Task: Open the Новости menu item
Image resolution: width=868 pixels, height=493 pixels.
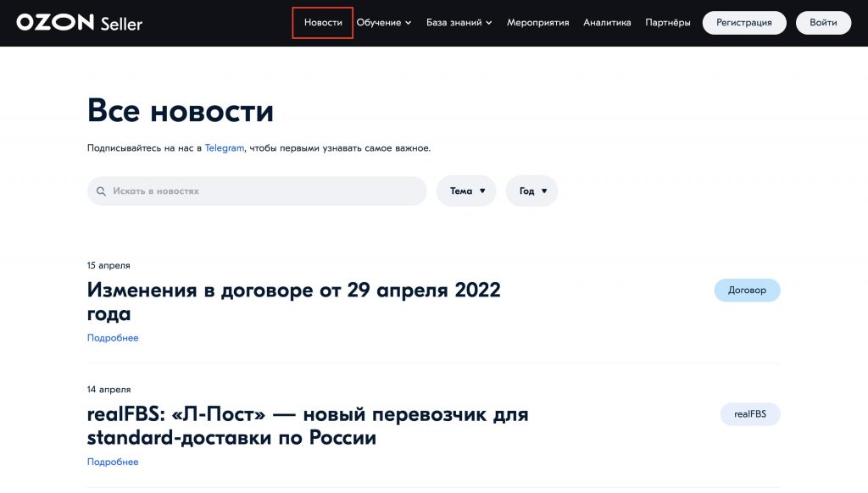Action: point(323,23)
